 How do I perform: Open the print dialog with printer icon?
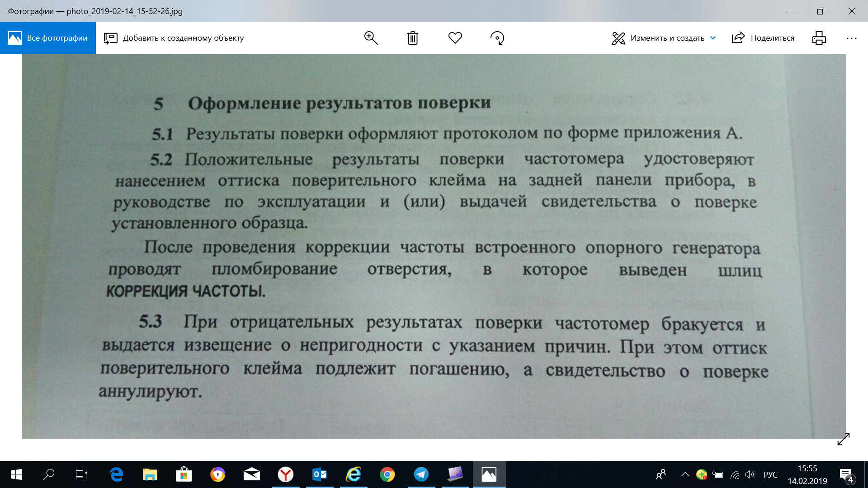point(819,38)
